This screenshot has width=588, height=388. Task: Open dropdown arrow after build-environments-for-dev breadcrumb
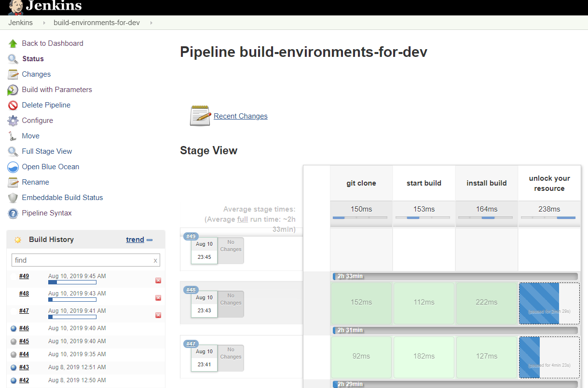click(151, 23)
